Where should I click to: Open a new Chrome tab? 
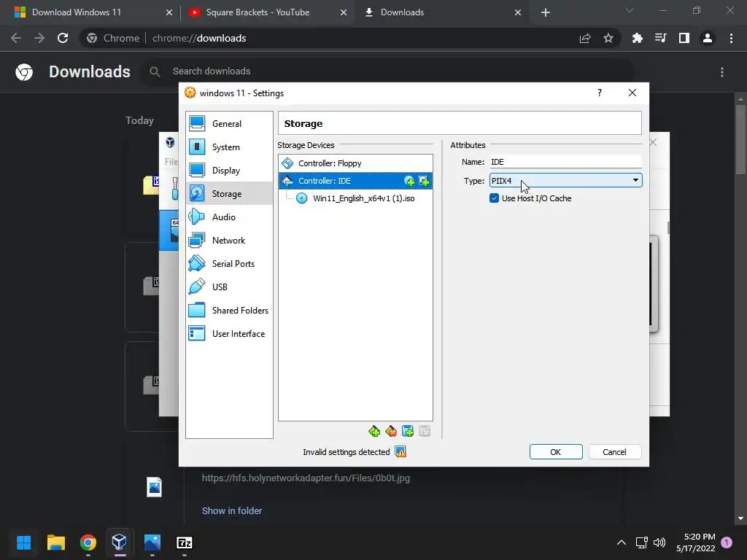pyautogui.click(x=546, y=12)
